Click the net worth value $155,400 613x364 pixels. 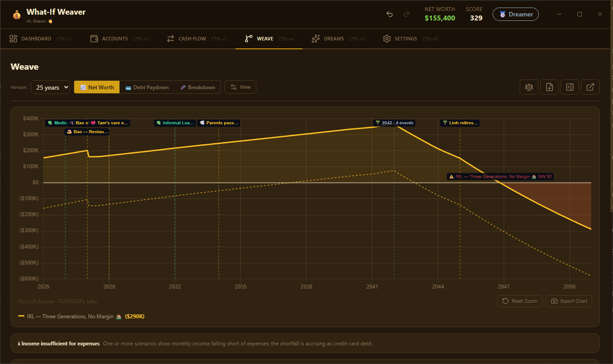(x=440, y=18)
